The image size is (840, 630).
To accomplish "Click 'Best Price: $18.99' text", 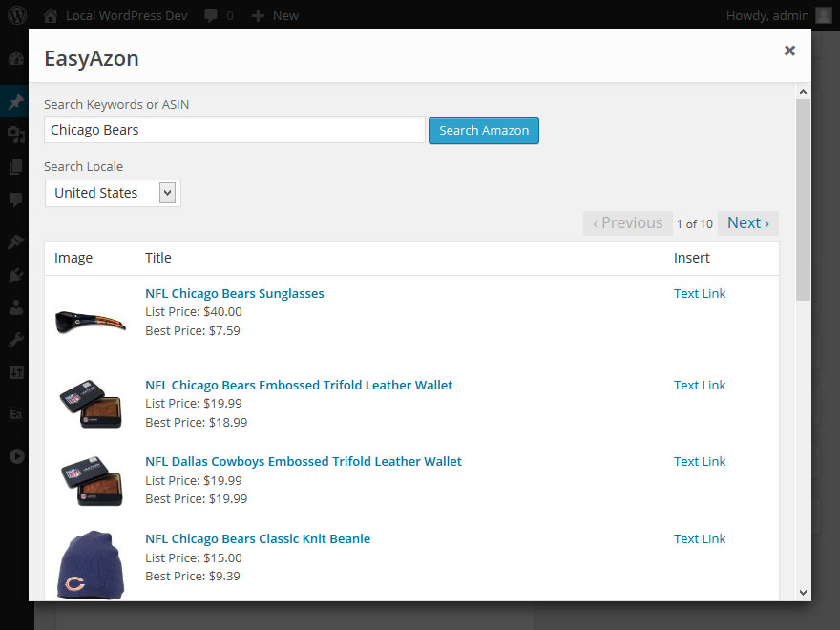I will pyautogui.click(x=196, y=423).
